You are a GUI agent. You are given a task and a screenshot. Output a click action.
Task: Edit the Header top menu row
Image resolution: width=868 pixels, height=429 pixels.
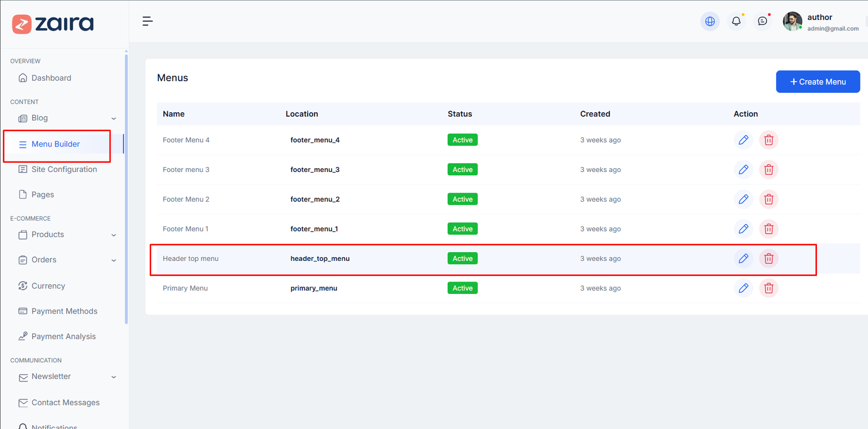(x=743, y=259)
